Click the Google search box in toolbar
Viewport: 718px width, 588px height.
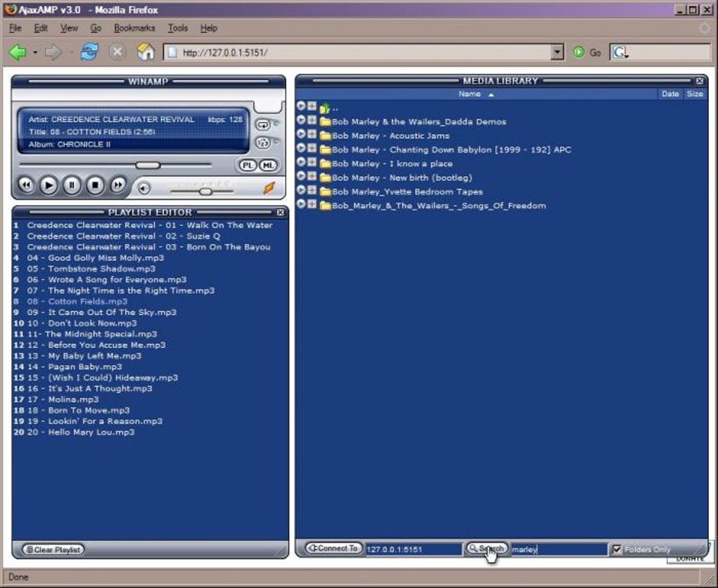pos(660,52)
